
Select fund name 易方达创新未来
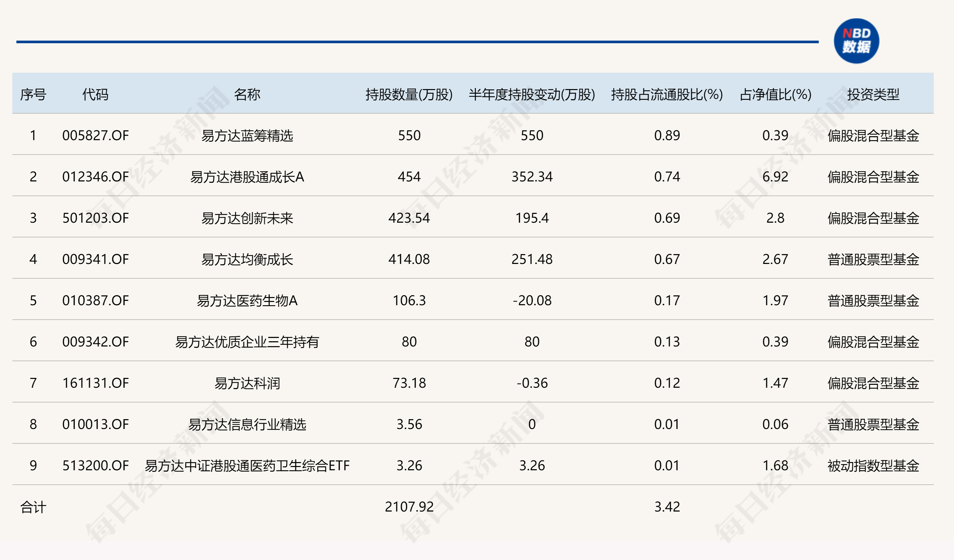coord(247,218)
